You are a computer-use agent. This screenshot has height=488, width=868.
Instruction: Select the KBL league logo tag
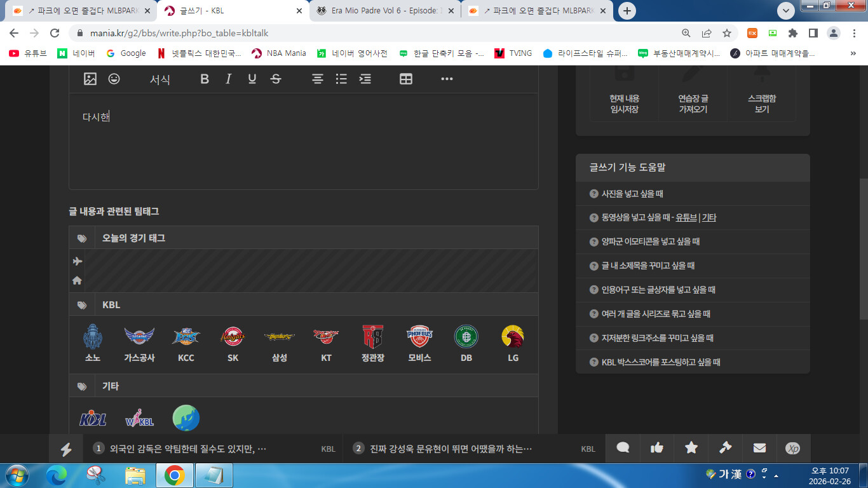(93, 419)
